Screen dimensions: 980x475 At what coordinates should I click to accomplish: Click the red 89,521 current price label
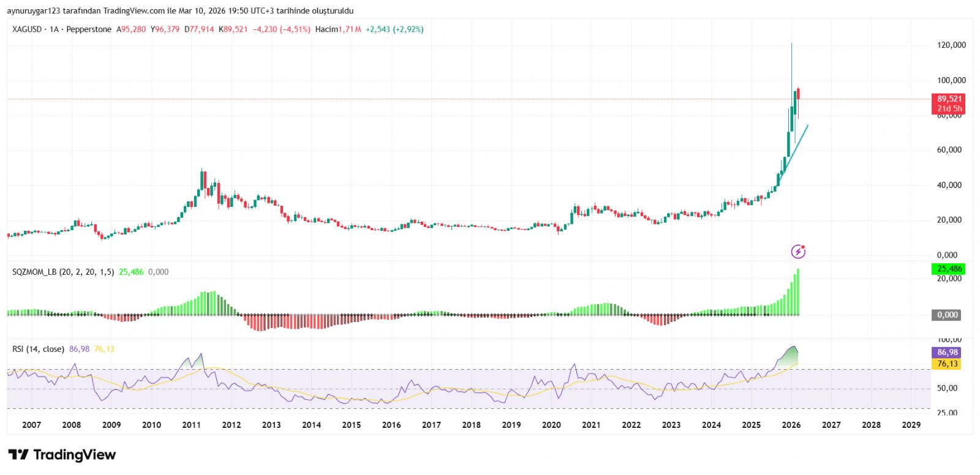(949, 99)
